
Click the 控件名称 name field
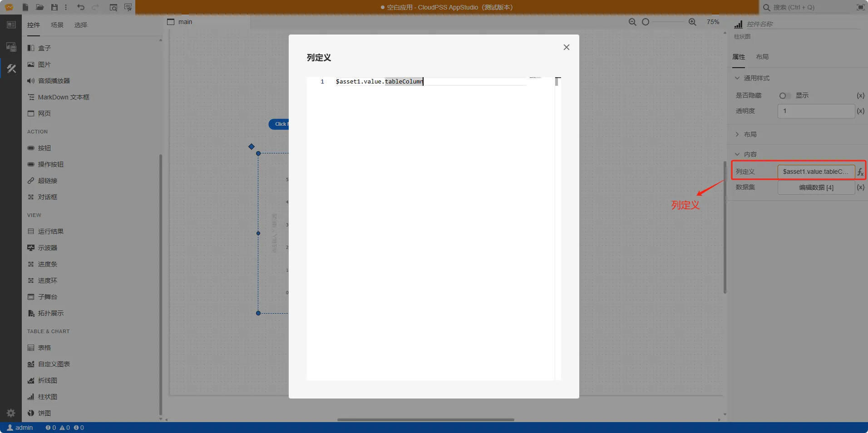(x=803, y=24)
